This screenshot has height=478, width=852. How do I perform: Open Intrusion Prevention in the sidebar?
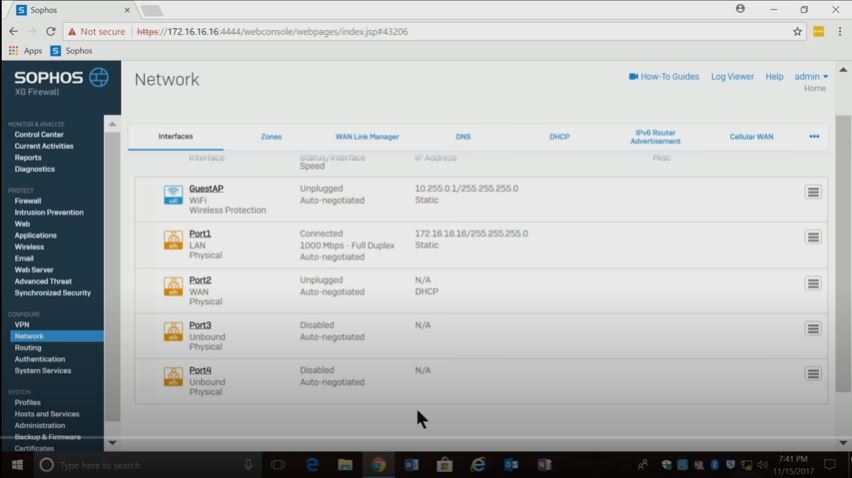coord(49,212)
